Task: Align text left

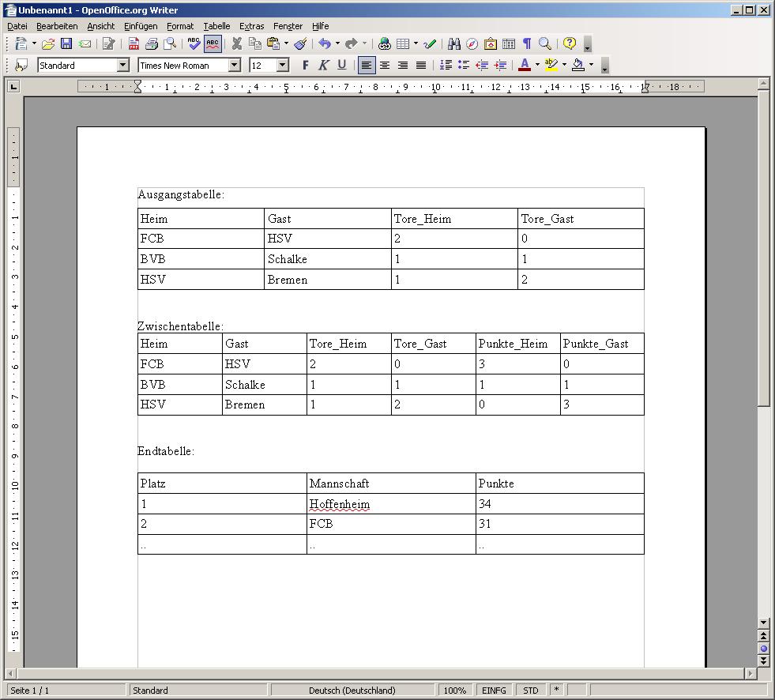Action: pos(367,66)
